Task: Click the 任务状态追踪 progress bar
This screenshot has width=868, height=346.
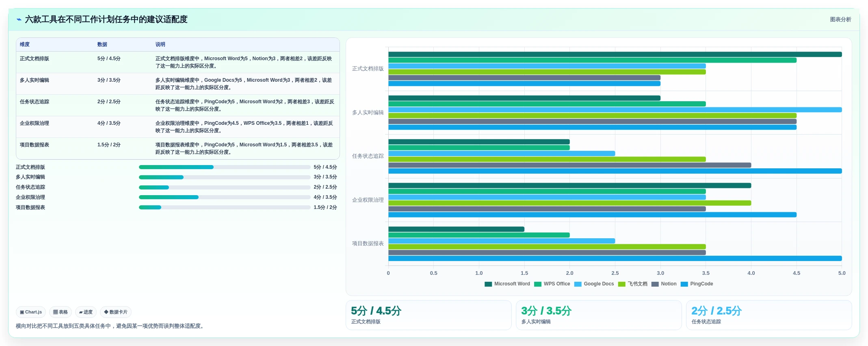Action: click(x=225, y=187)
